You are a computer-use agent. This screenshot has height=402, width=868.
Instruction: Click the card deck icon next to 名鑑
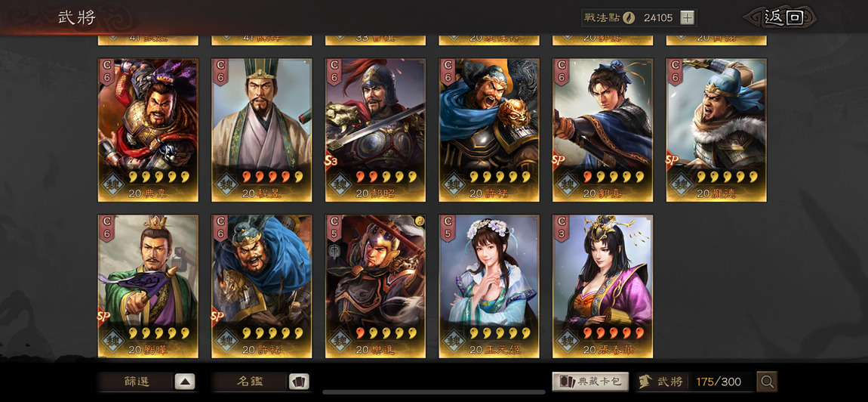click(299, 382)
